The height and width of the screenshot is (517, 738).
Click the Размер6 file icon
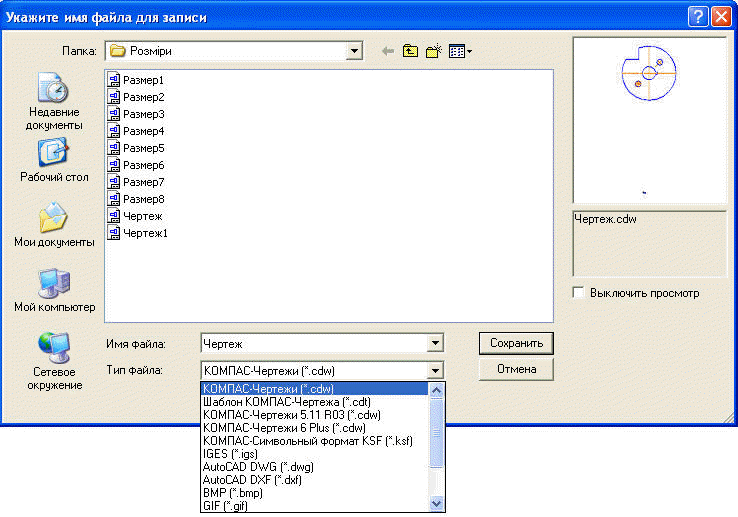[x=113, y=165]
